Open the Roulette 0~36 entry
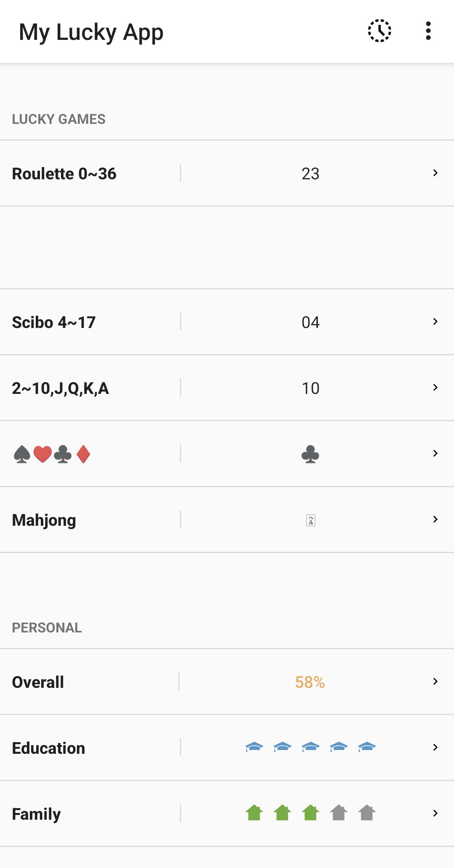Viewport: 454px width, 868px height. tap(227, 173)
